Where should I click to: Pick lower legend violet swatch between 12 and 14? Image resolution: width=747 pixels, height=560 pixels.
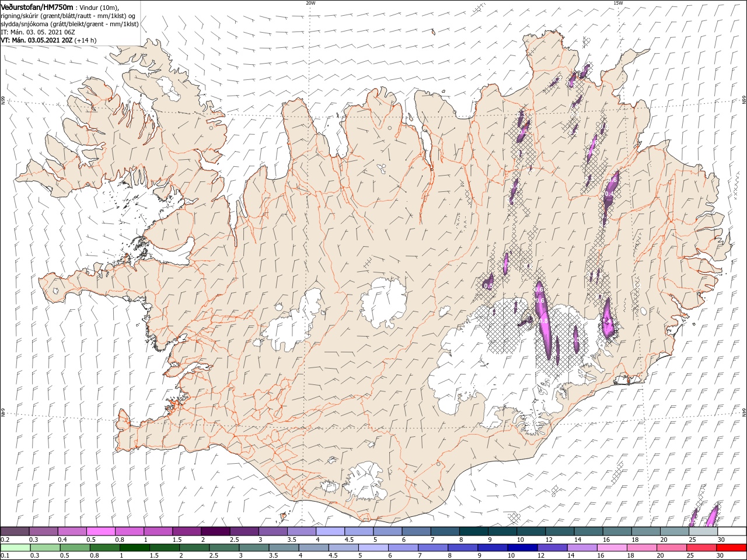552,548
